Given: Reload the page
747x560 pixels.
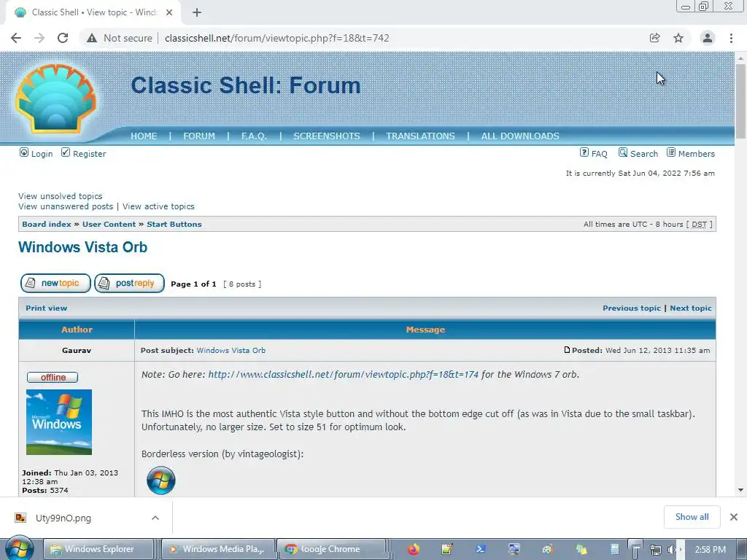Looking at the screenshot, I should coord(63,38).
